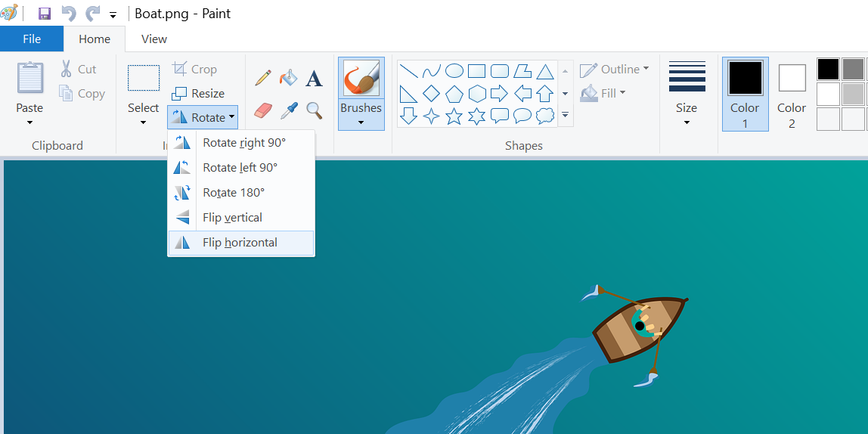This screenshot has width=868, height=434.
Task: Select the Magnifier tool
Action: pos(314,111)
